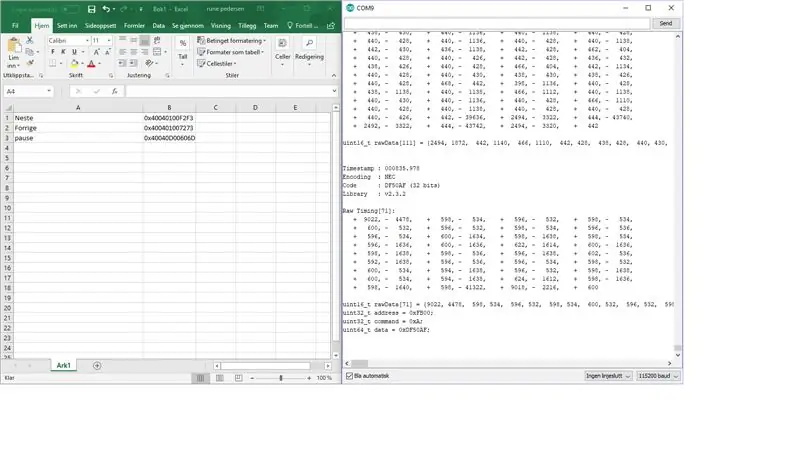Save the workbook using the floppy disk icon
The width and height of the screenshot is (800, 465).
click(x=91, y=9)
